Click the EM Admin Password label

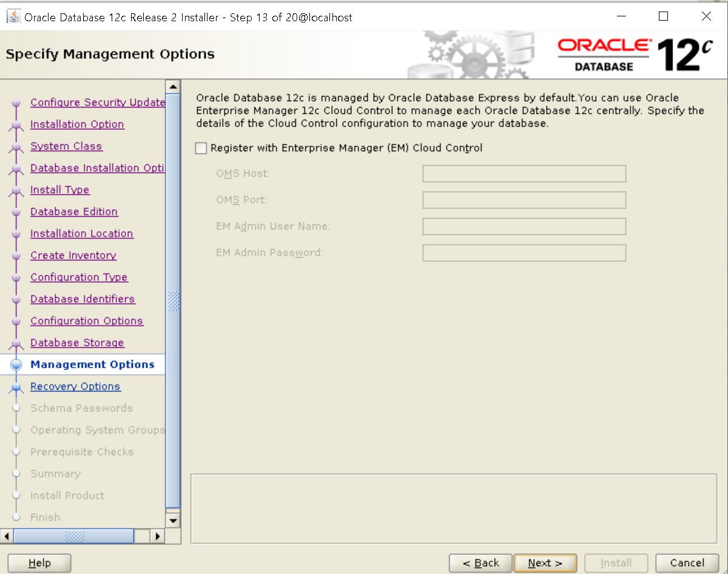[269, 253]
